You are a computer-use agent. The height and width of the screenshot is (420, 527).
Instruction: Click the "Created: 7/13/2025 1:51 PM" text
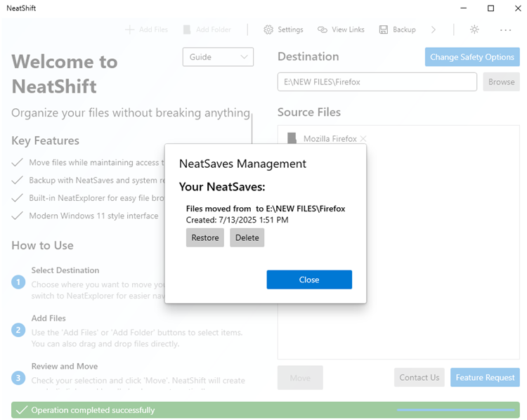237,220
